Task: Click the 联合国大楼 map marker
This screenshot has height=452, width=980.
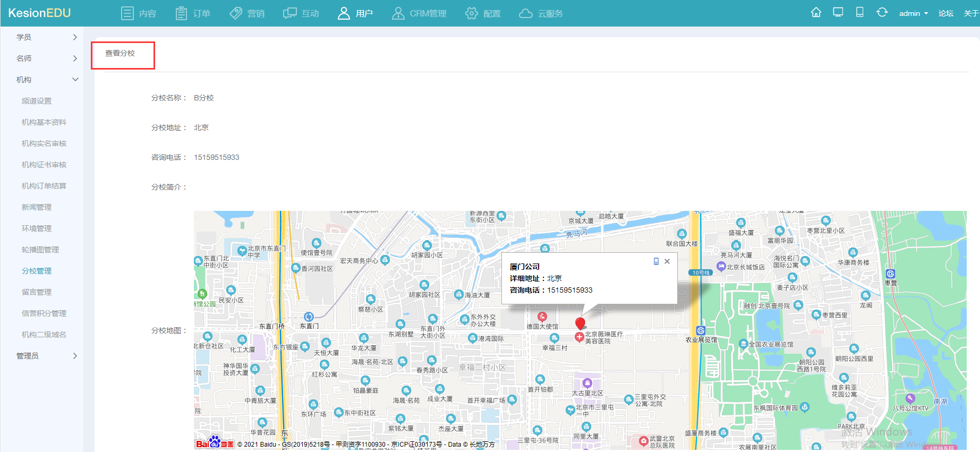Action: point(682,234)
